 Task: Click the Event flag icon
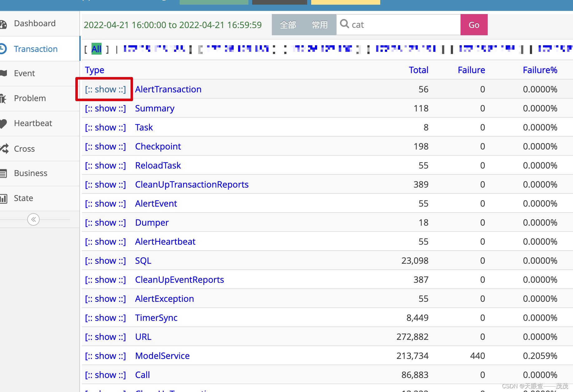tap(3, 73)
